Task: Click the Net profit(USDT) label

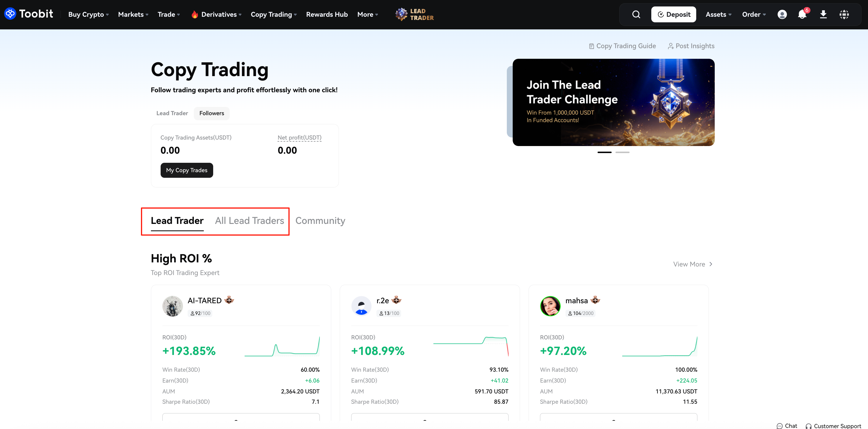Action: 299,137
